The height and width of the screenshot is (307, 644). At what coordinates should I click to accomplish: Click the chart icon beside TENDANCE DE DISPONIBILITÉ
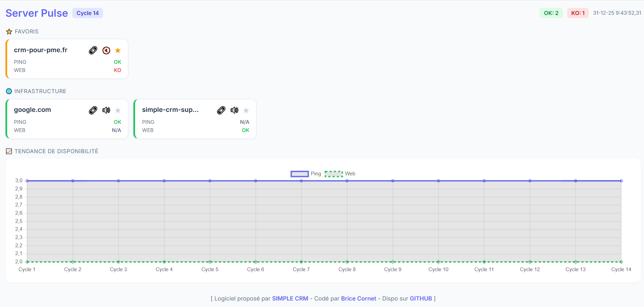point(9,151)
